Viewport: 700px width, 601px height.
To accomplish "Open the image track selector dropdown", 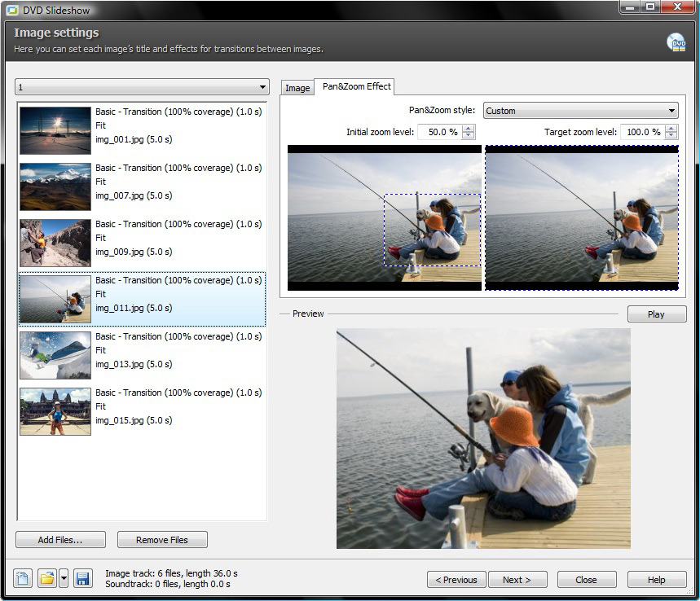I will point(142,87).
